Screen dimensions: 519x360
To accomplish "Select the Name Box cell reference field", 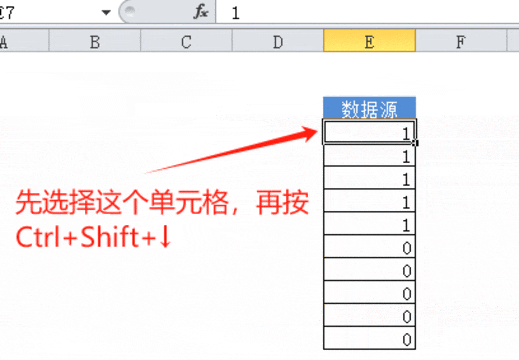I will 49,13.
